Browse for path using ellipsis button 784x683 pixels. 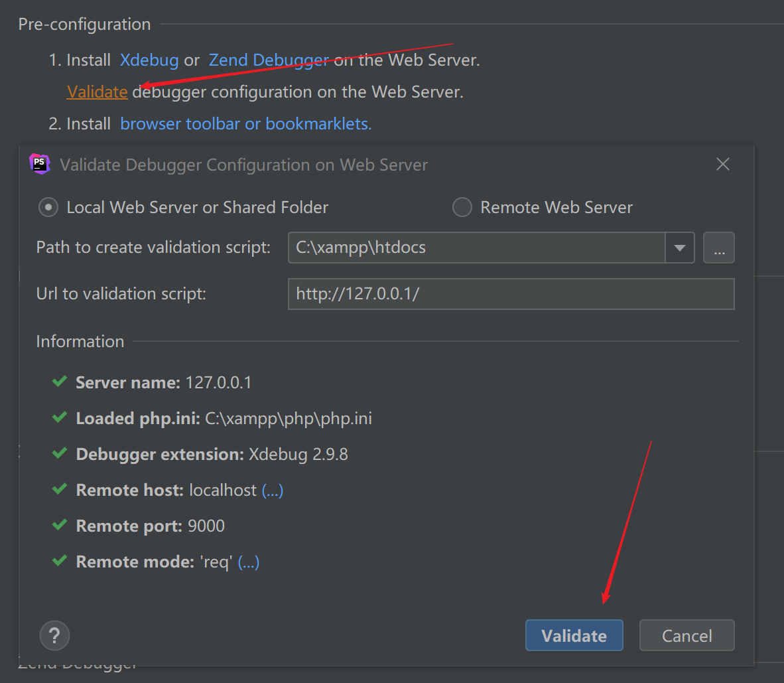[x=718, y=248]
